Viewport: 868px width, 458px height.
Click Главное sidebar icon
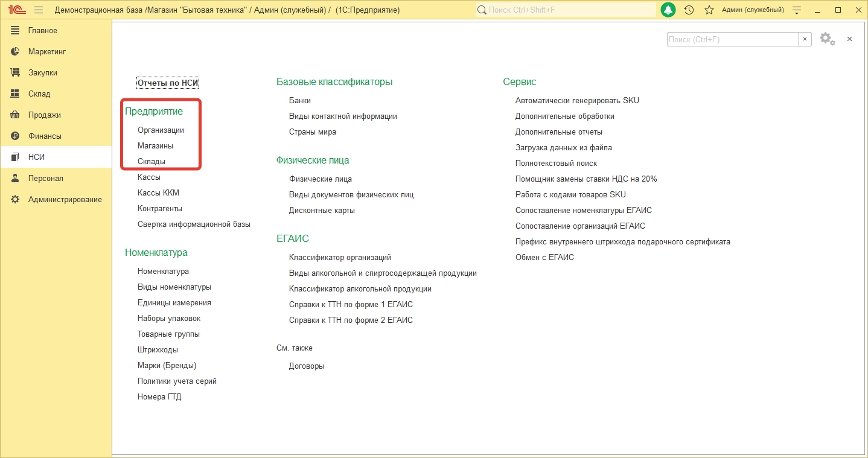point(16,31)
